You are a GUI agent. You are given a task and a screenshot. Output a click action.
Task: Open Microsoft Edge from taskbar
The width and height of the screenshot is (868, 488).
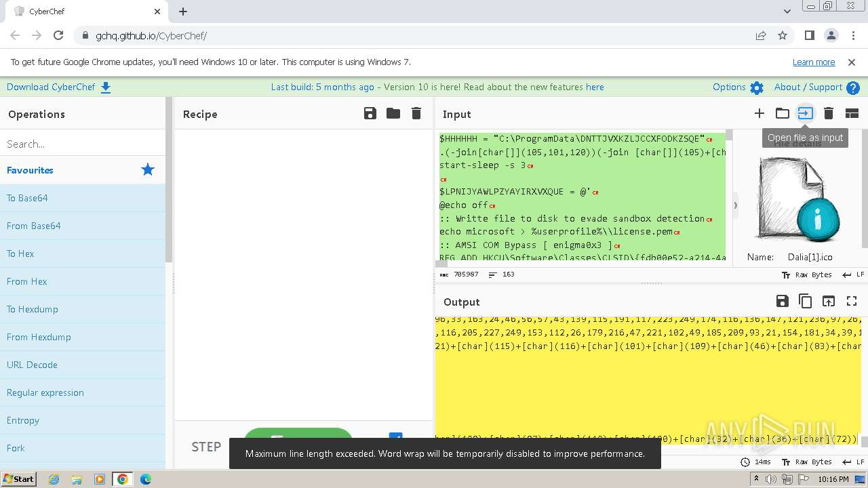click(145, 479)
